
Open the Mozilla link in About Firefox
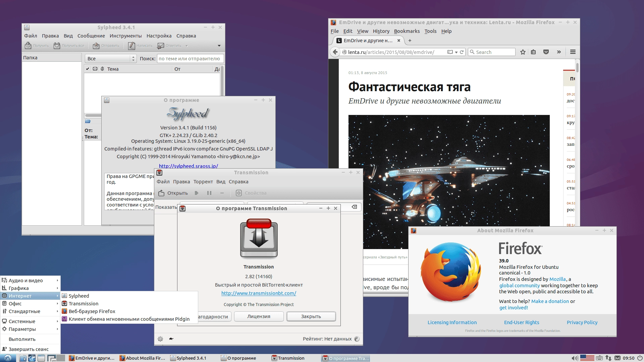[x=557, y=279]
